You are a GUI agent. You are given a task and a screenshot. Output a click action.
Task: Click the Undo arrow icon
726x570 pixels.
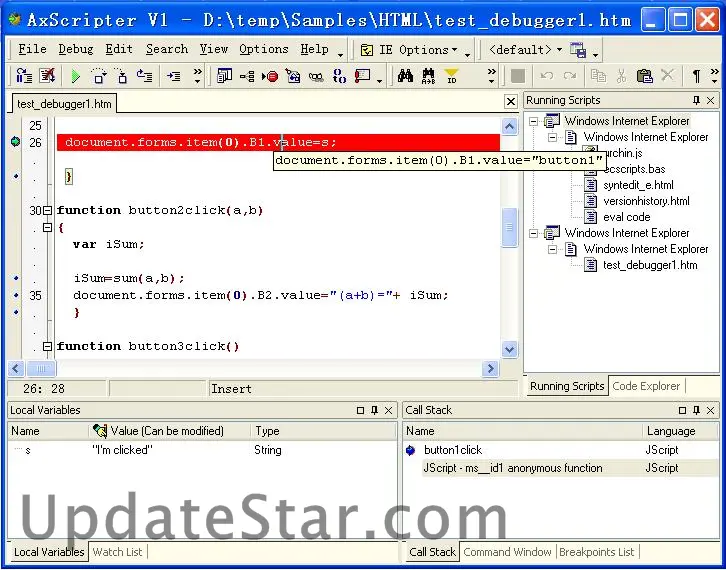(x=547, y=76)
